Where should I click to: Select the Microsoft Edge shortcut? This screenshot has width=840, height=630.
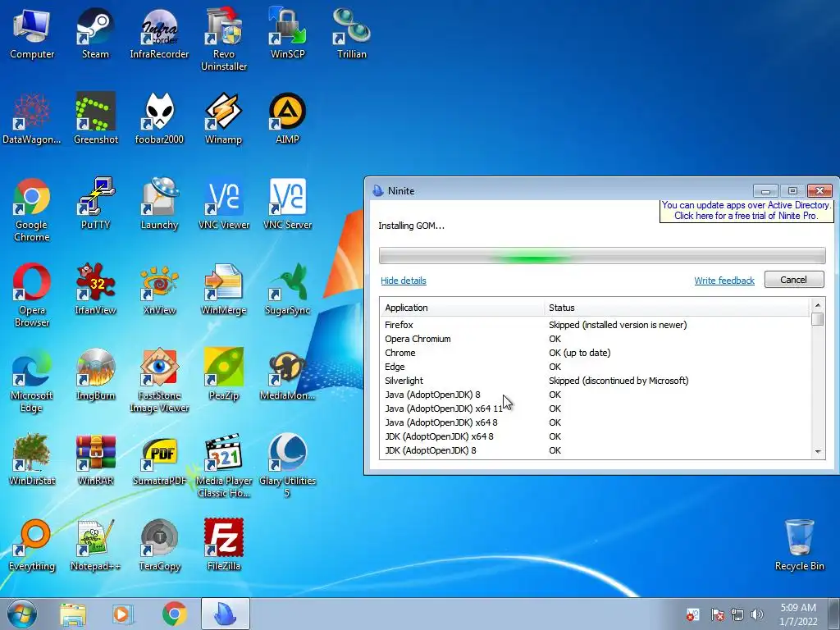click(x=32, y=380)
